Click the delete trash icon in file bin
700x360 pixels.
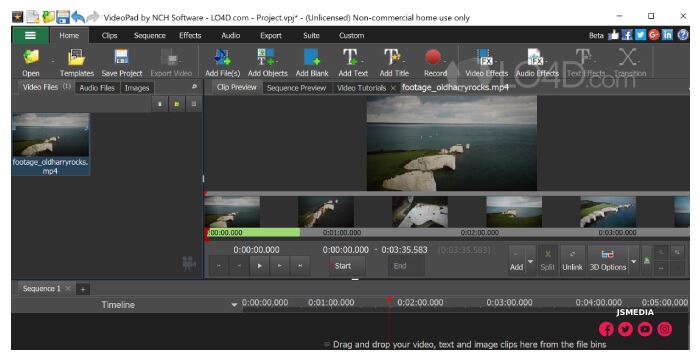(x=160, y=104)
